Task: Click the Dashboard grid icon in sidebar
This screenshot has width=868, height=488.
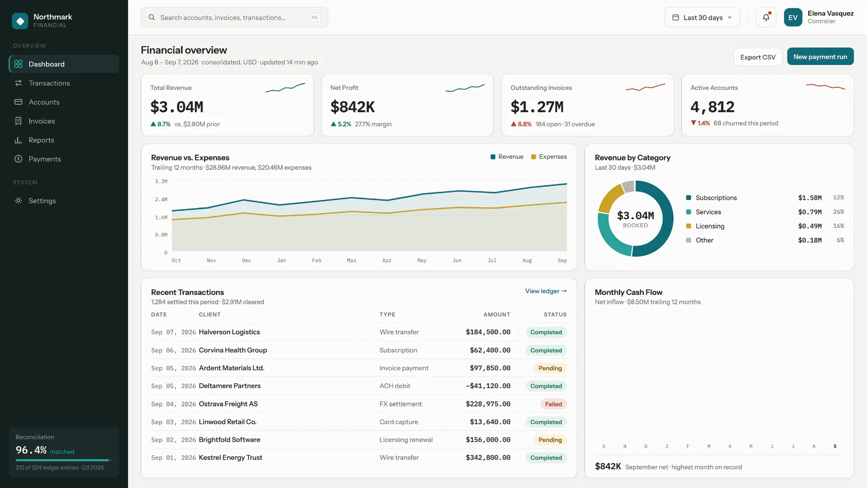Action: [18, 64]
